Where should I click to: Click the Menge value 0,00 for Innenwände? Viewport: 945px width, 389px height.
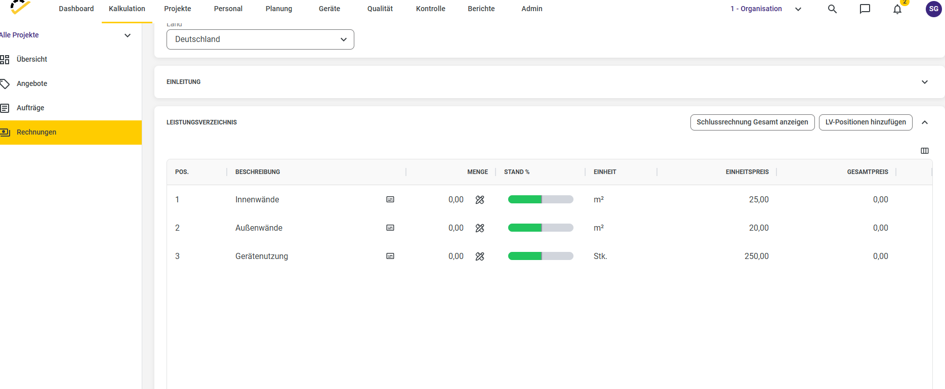[456, 200]
